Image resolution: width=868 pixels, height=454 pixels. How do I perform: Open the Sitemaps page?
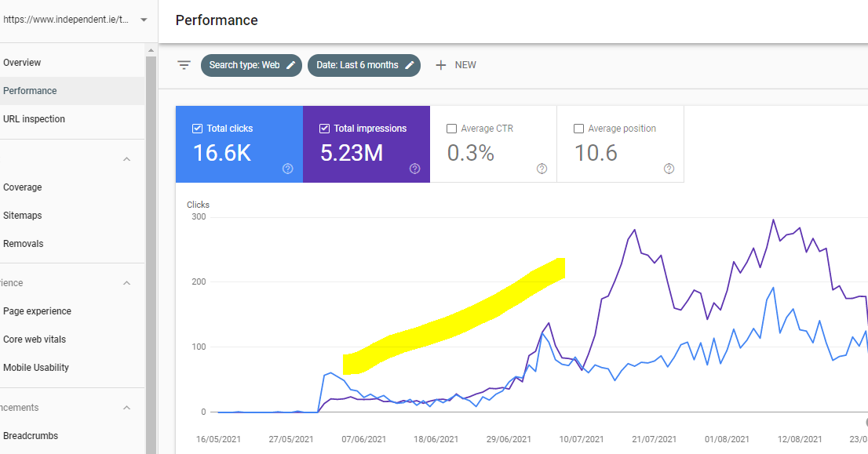coord(23,215)
